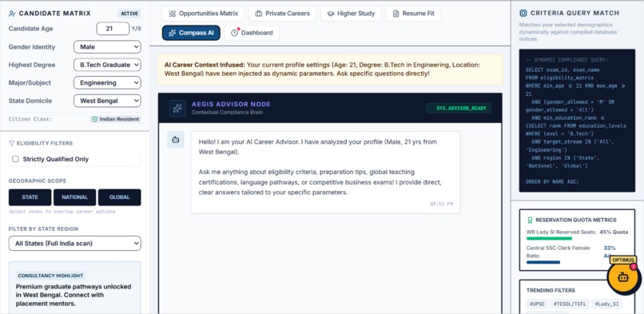
Task: Click the Candidate Matrix user icon
Action: [x=12, y=14]
